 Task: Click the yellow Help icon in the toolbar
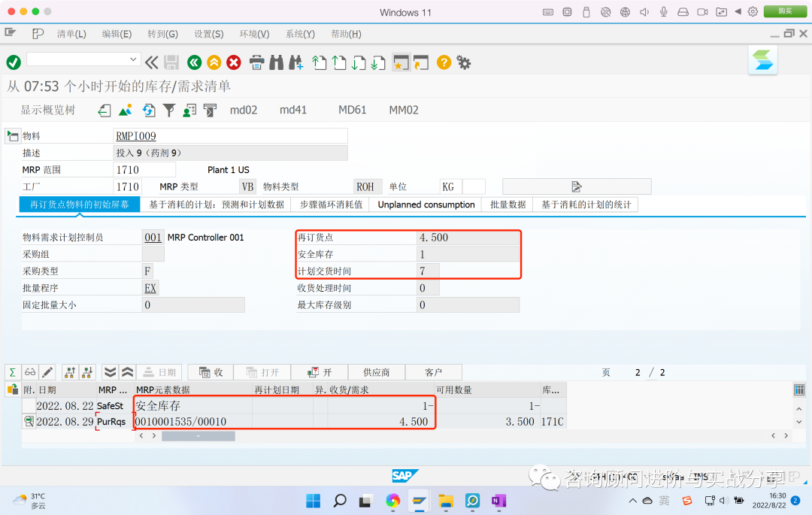click(x=443, y=62)
